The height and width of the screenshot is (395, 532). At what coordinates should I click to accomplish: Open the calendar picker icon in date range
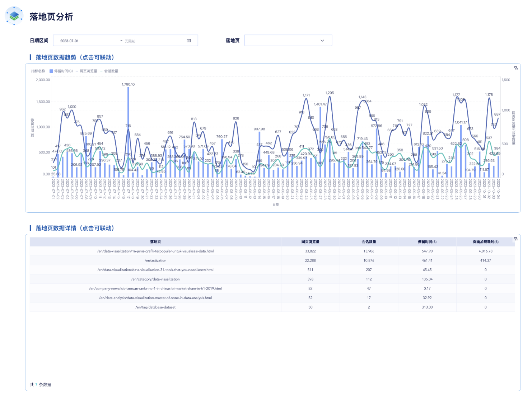(189, 41)
